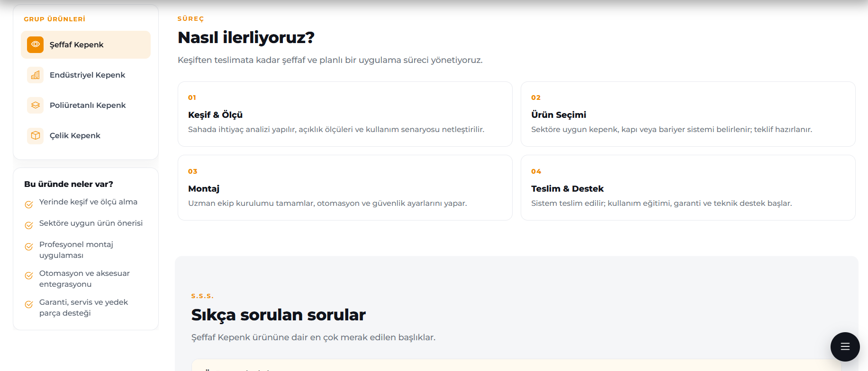Viewport: 868px width, 371px height.
Task: Click the box icon beside Çelik Kepenk
Action: 36,135
